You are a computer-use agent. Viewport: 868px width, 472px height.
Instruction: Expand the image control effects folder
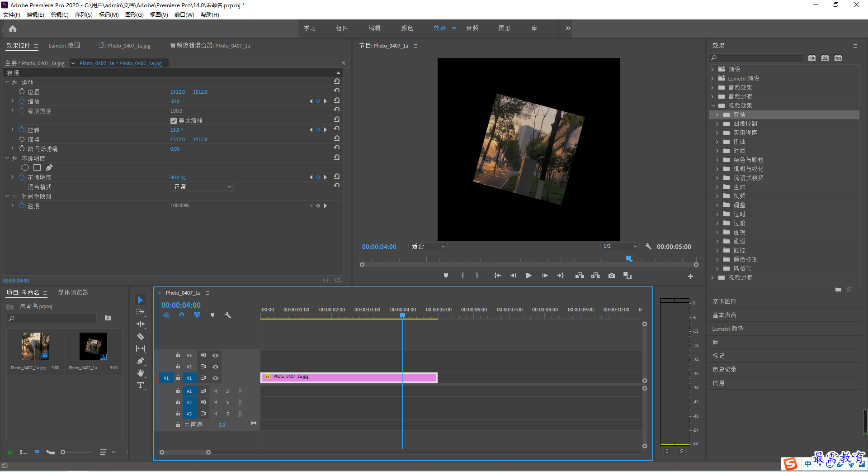[717, 124]
